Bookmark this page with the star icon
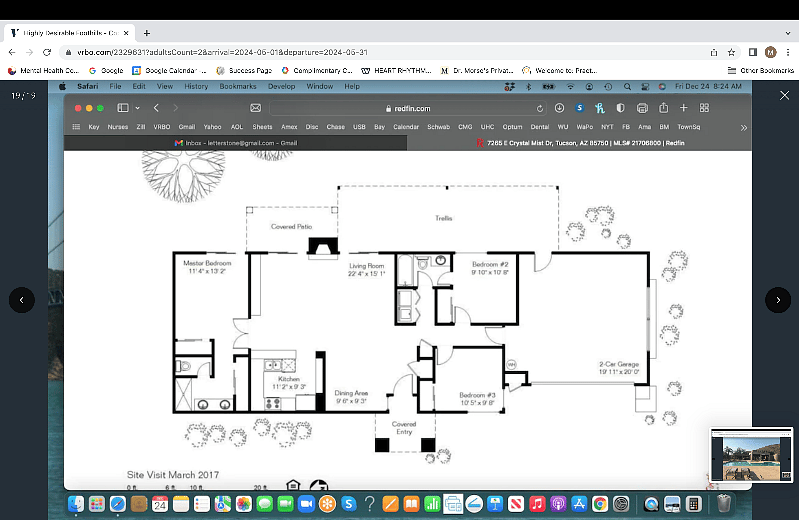 pos(731,52)
